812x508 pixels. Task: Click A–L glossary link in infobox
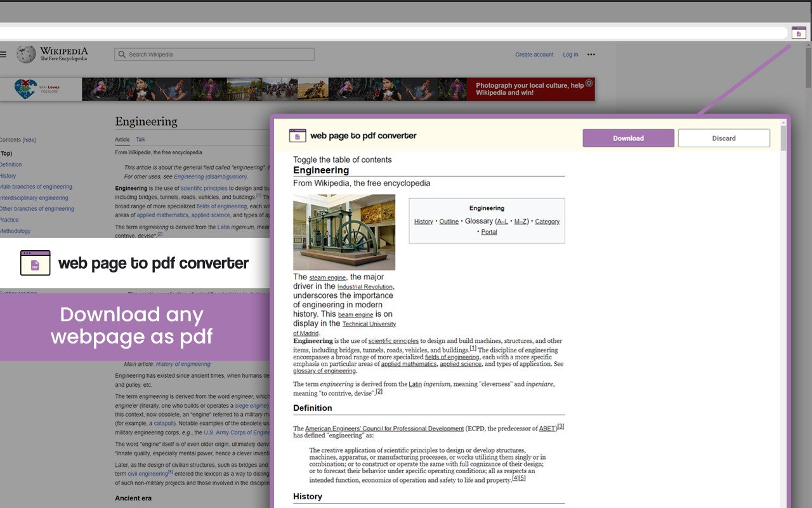coord(502,222)
